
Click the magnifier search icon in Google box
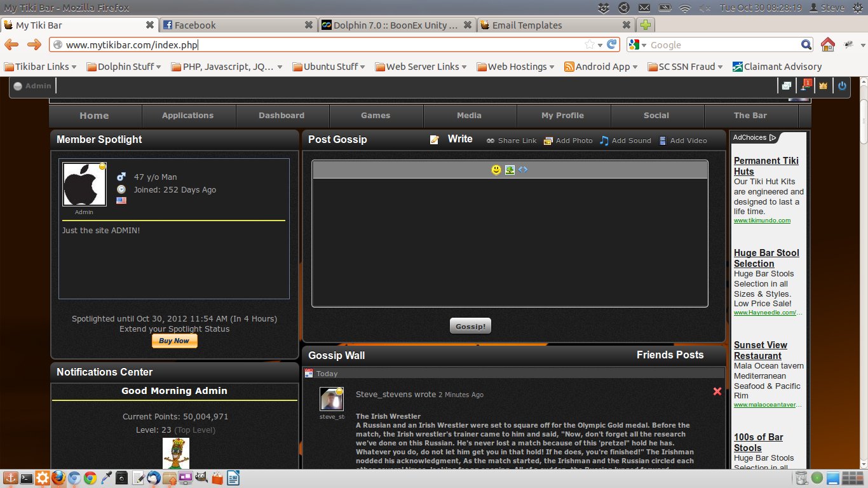[806, 44]
